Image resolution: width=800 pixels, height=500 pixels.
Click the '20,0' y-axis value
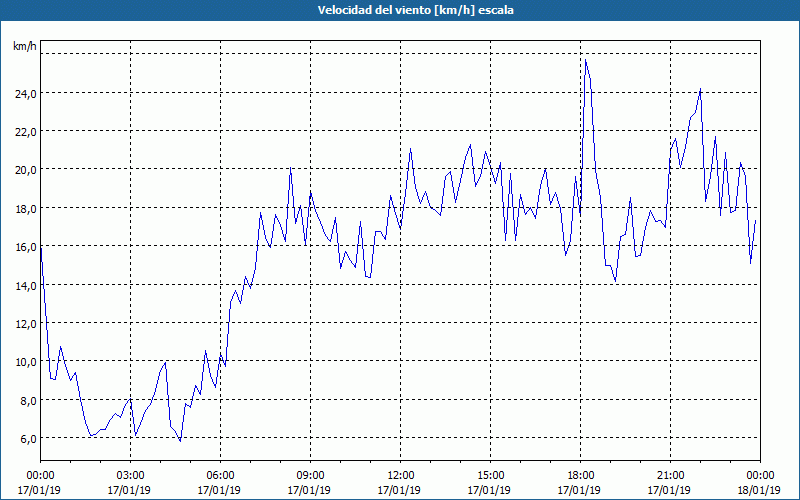click(x=26, y=170)
